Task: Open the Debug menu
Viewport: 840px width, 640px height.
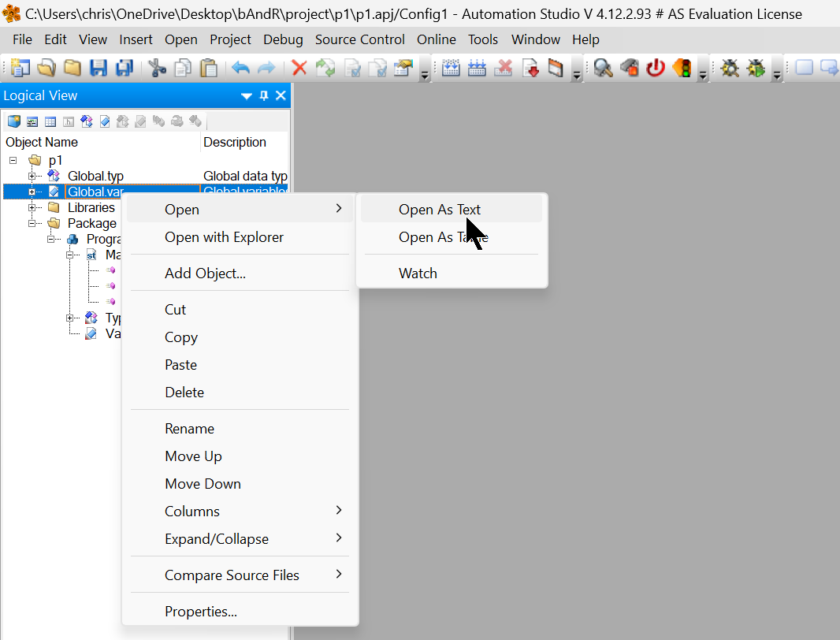Action: [x=283, y=39]
